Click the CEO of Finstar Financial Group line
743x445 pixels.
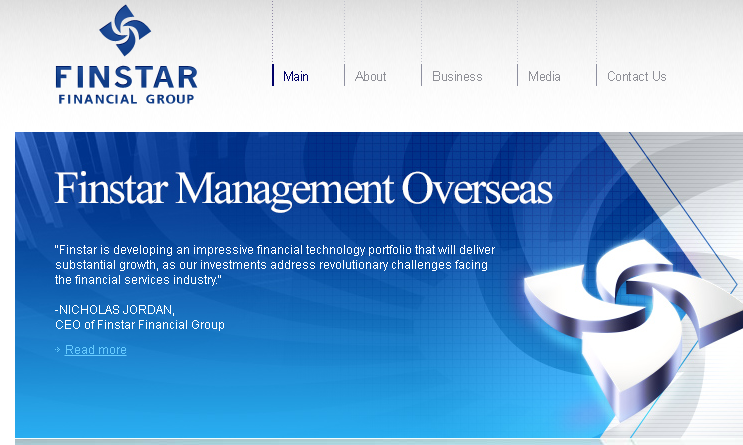click(140, 325)
